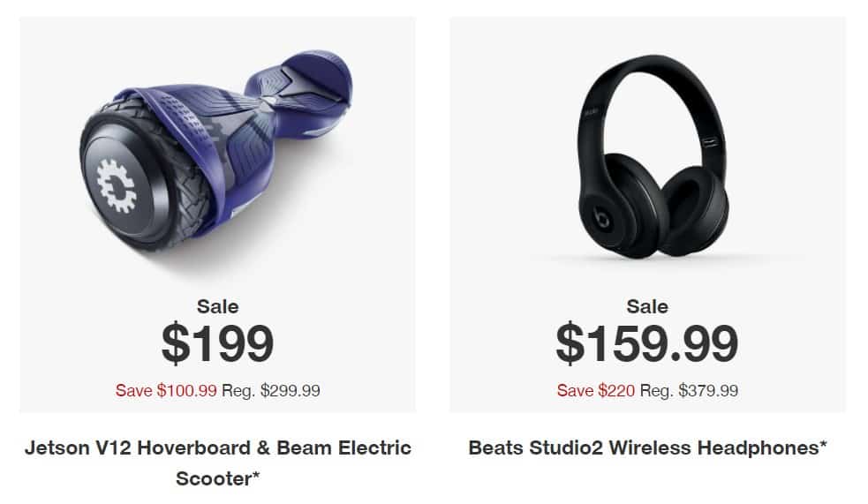
Task: Click the 'Sale' label above $199
Action: tap(217, 306)
